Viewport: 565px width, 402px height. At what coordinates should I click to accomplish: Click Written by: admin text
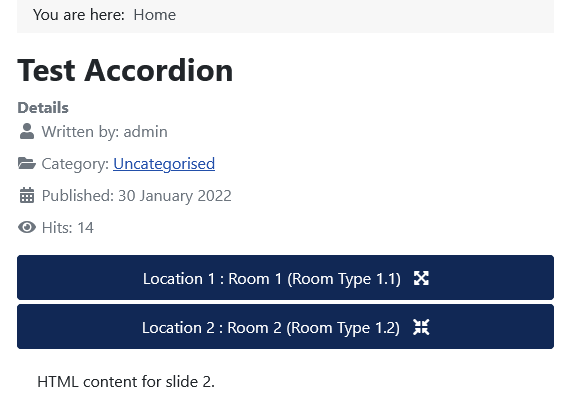point(104,132)
